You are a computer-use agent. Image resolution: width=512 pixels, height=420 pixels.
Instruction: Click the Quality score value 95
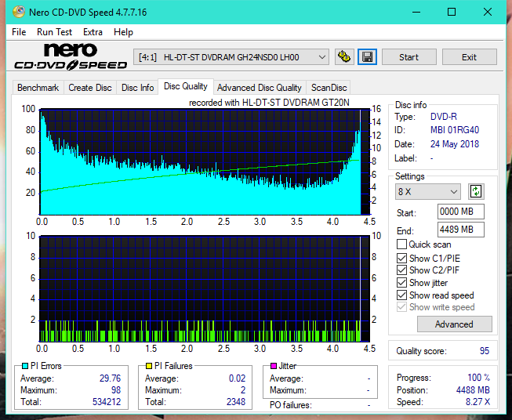[485, 351]
